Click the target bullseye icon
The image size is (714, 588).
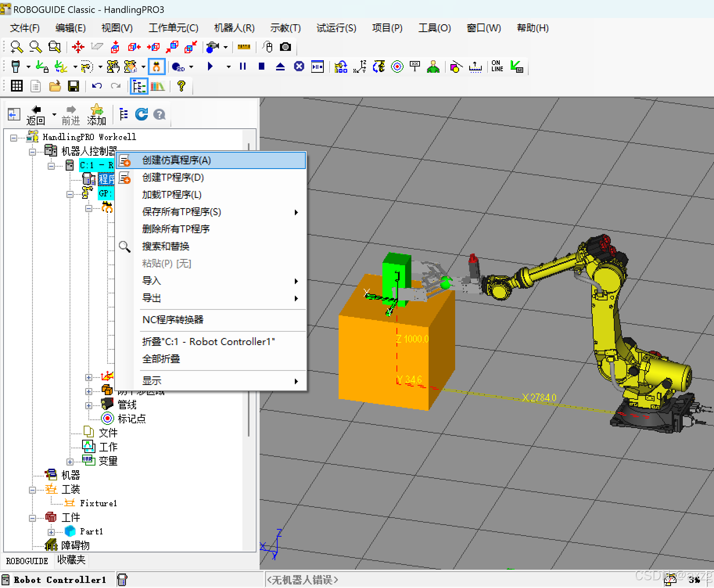(397, 67)
